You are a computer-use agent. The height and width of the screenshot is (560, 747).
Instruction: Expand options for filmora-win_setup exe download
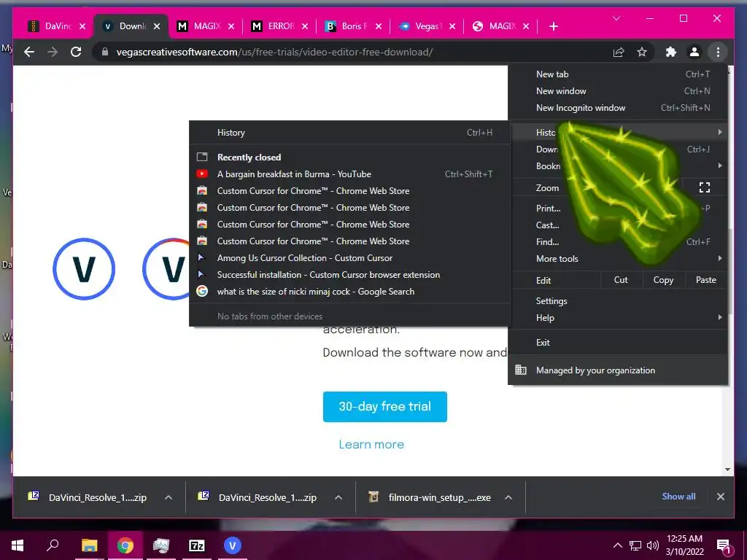[x=508, y=497]
